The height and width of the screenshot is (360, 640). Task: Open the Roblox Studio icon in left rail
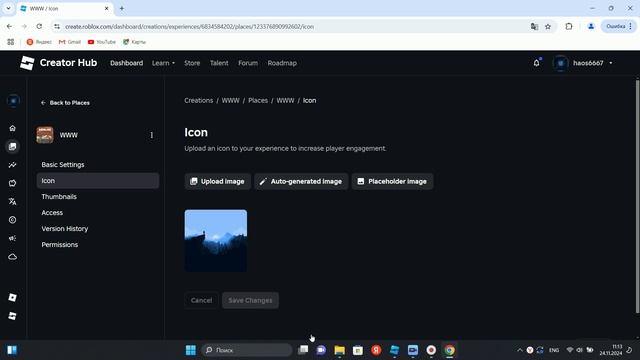click(x=13, y=298)
